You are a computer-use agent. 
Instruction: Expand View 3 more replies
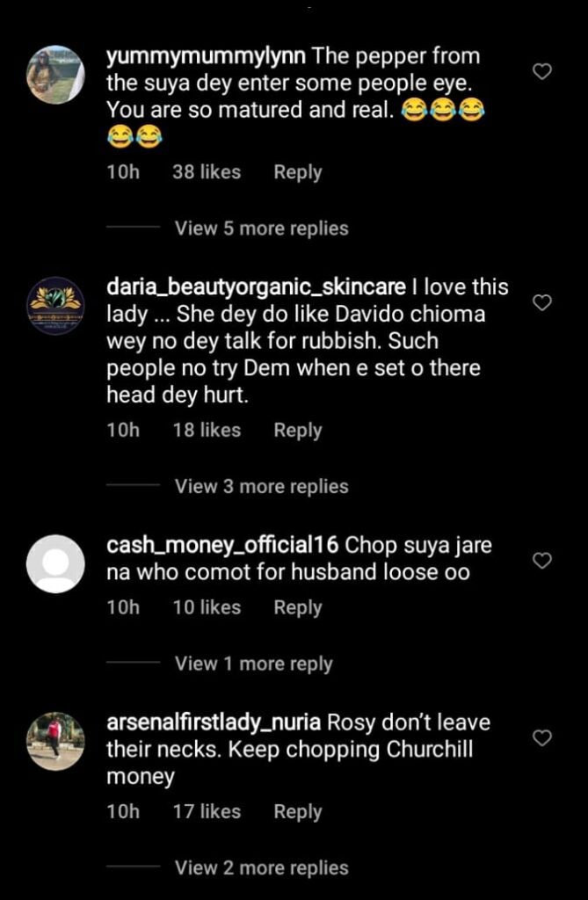261,486
